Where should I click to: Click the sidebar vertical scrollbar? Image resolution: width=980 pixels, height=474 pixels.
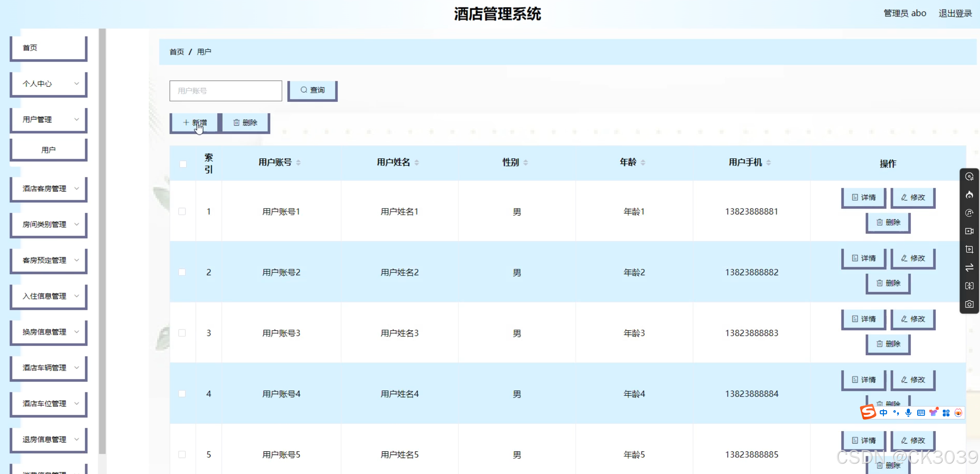pyautogui.click(x=102, y=240)
